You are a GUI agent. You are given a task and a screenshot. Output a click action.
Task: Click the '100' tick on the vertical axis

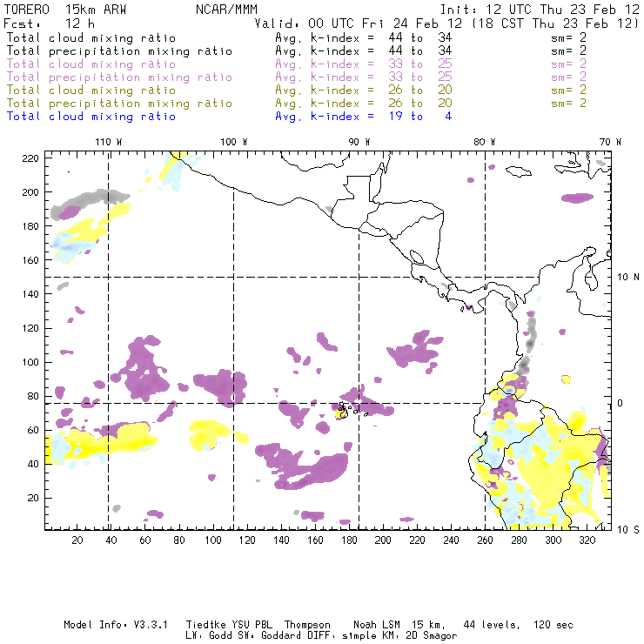click(x=30, y=362)
